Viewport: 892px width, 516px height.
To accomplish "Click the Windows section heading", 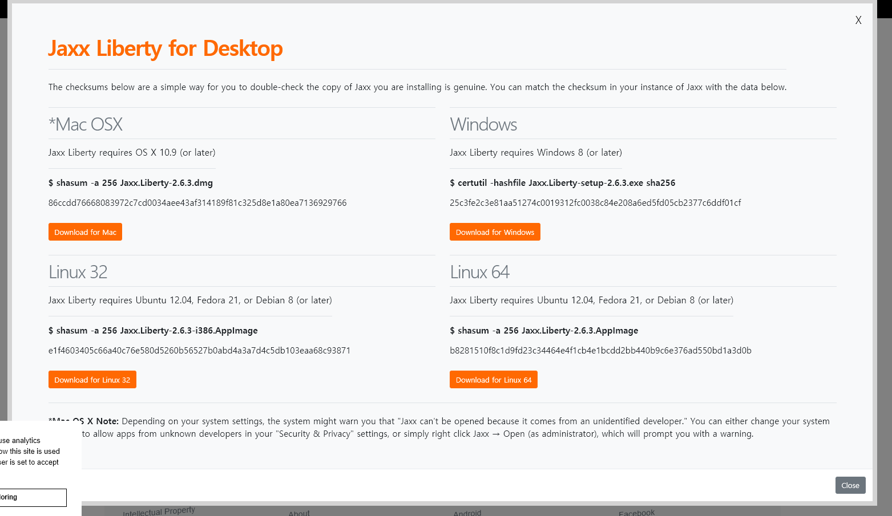I will click(483, 124).
